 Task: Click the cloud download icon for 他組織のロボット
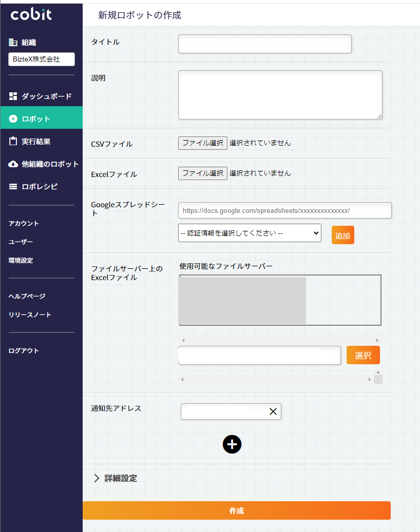point(13,164)
